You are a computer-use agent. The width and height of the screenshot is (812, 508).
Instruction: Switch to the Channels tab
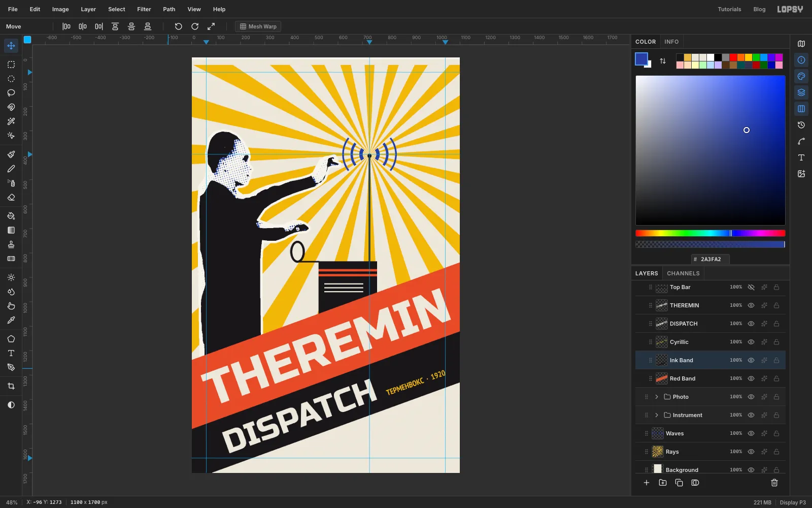(x=683, y=273)
